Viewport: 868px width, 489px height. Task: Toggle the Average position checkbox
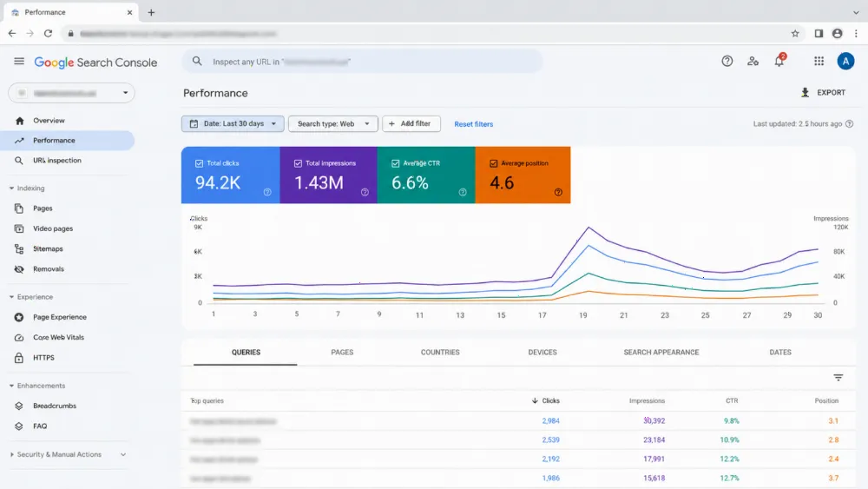coord(493,163)
